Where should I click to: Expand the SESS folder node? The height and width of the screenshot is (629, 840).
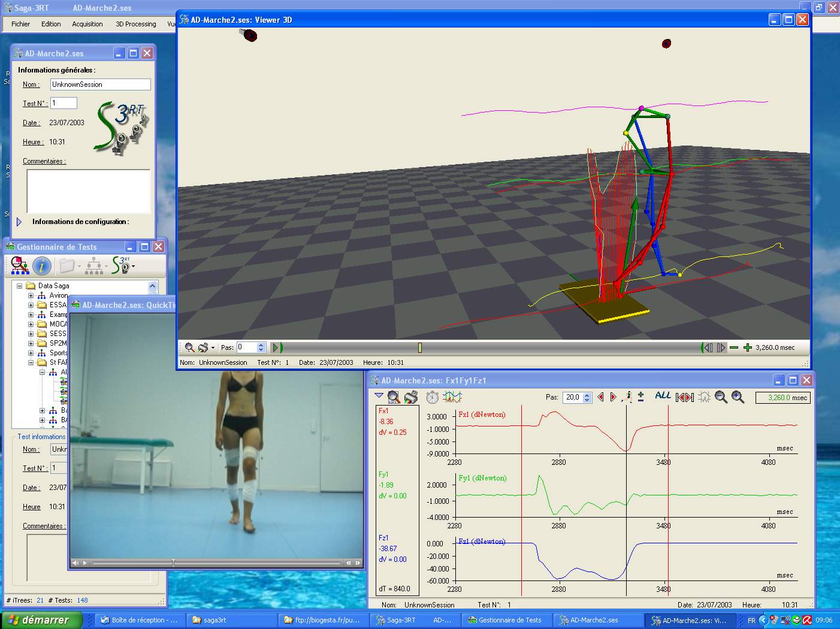pos(31,334)
